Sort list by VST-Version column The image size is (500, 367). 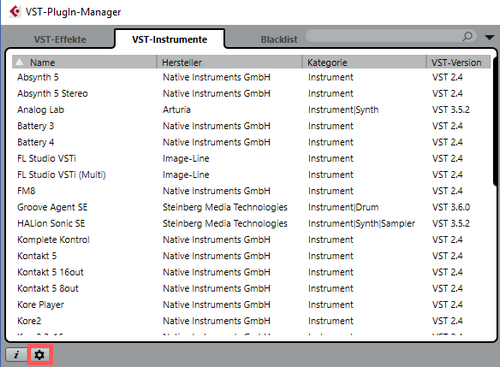pyautogui.click(x=458, y=62)
